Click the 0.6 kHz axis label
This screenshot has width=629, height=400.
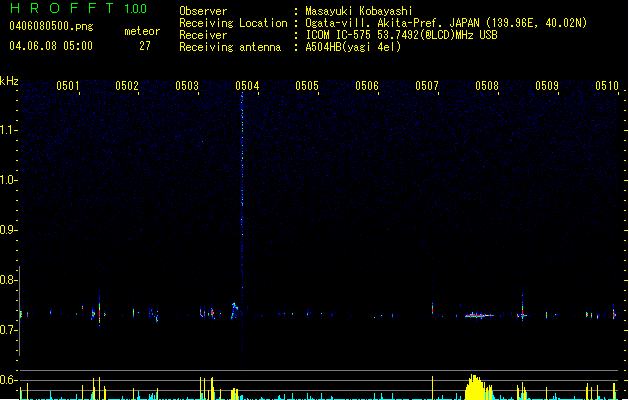(x=8, y=380)
